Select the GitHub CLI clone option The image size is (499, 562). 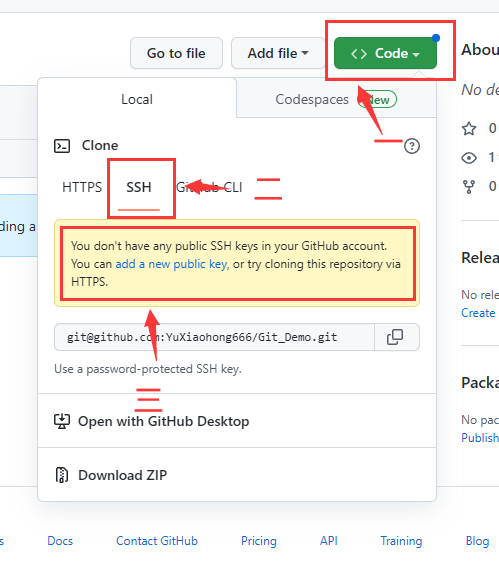[x=209, y=187]
